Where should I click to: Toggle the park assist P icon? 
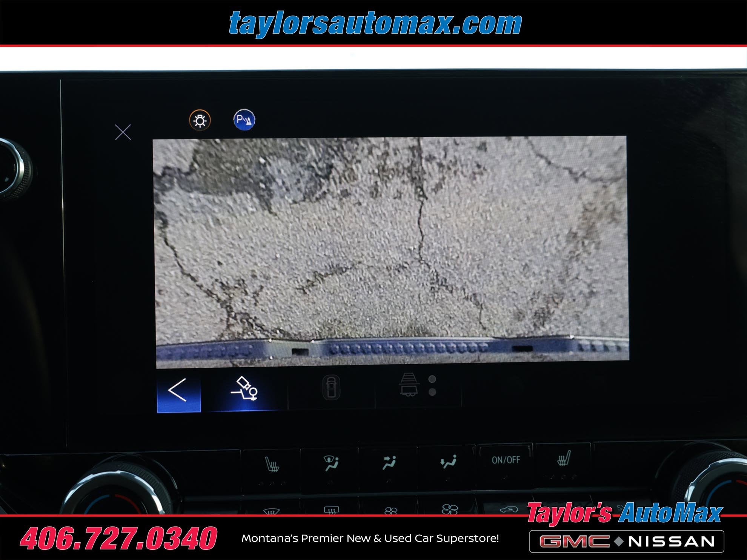(244, 120)
